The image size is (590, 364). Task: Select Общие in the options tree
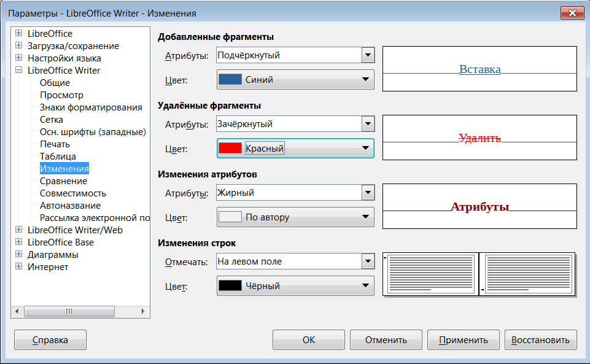55,83
